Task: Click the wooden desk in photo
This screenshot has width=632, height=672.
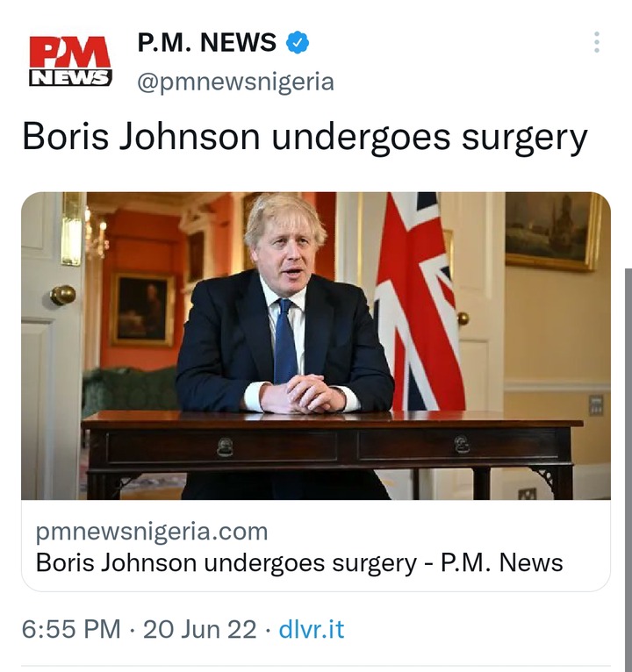Action: [x=333, y=454]
